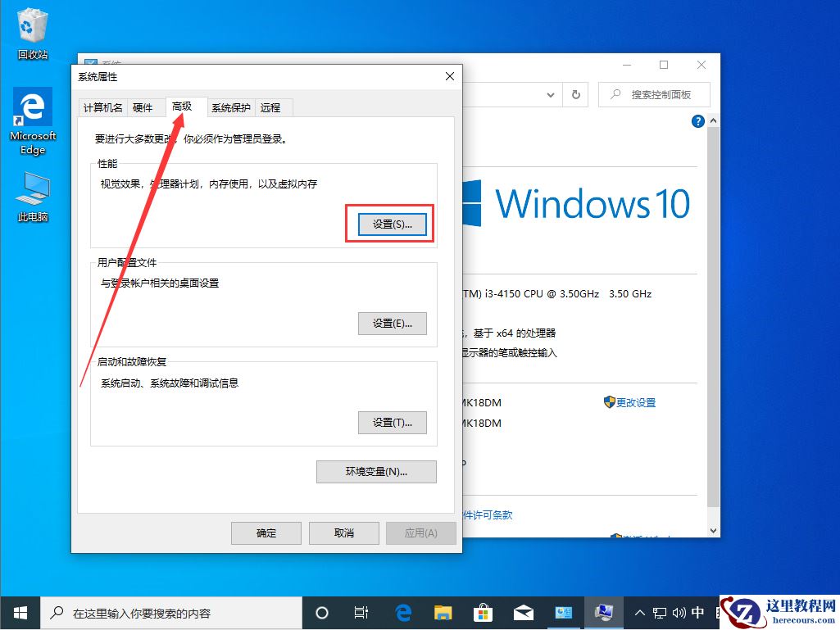Open File Explorer from the taskbar

coord(443,612)
